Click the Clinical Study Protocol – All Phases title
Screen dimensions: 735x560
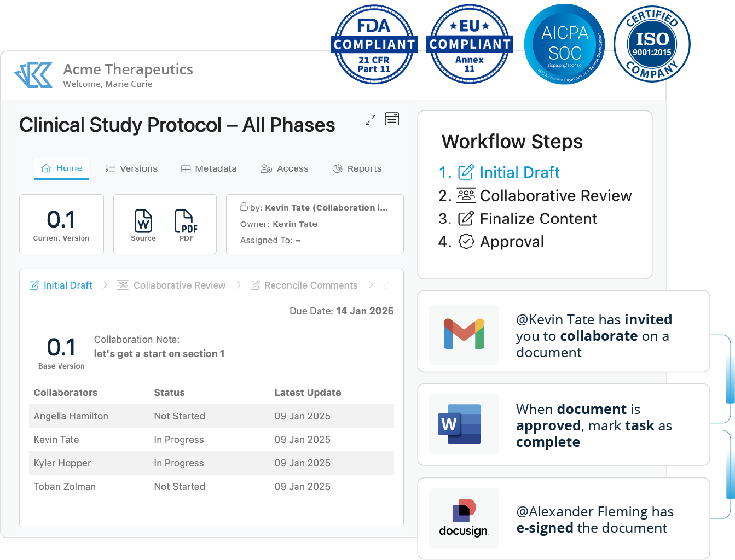pyautogui.click(x=177, y=125)
